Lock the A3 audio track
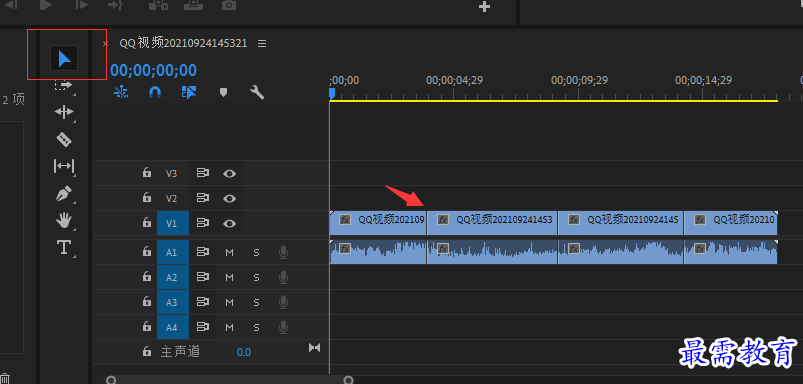The width and height of the screenshot is (803, 384). (147, 302)
